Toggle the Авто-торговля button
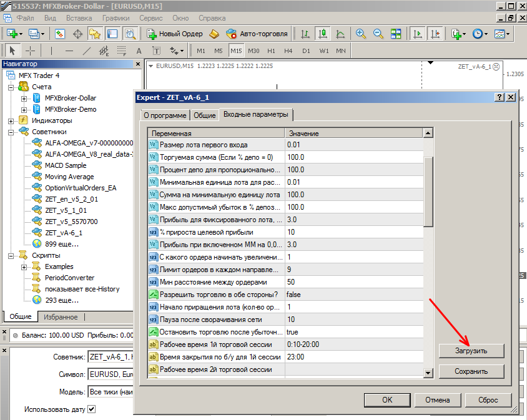Image resolution: width=527 pixels, height=420 pixels. click(257, 34)
